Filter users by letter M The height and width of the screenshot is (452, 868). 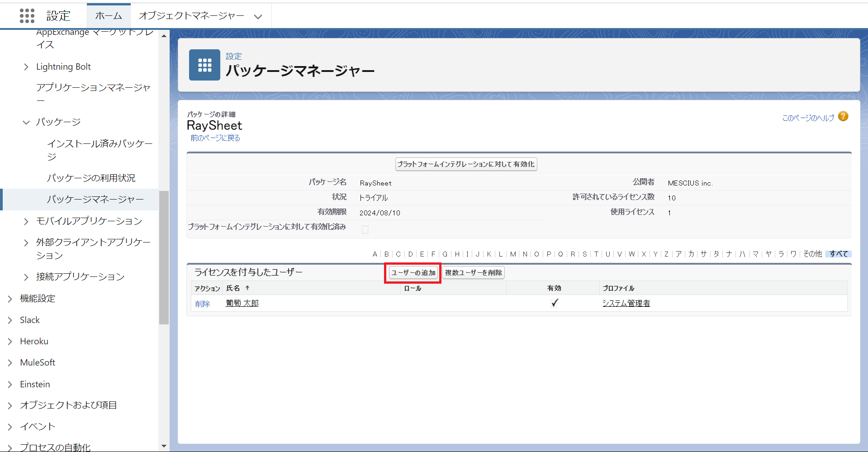point(513,254)
